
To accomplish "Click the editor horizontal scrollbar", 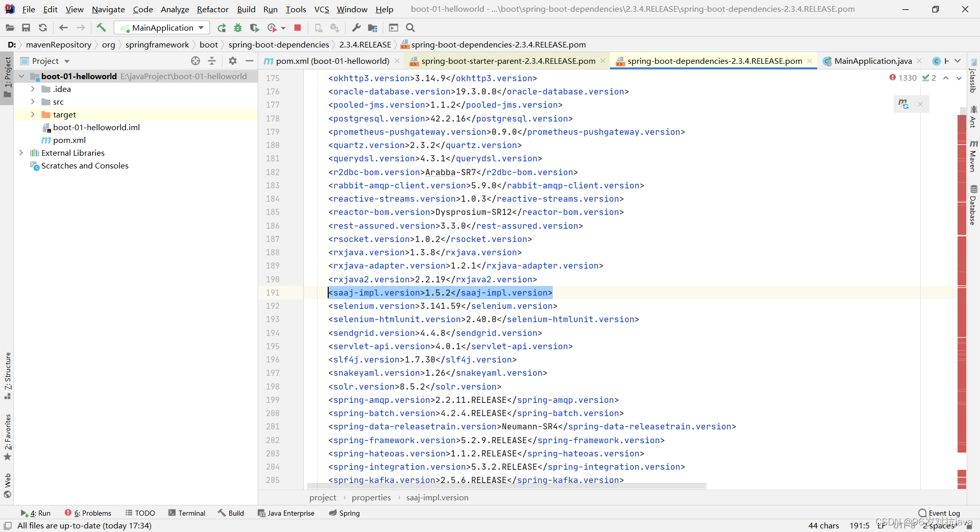I will click(507, 486).
